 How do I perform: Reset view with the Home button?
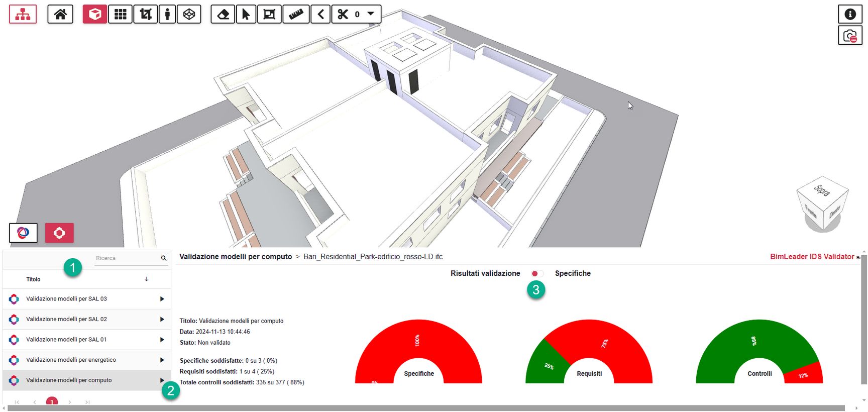pos(60,14)
